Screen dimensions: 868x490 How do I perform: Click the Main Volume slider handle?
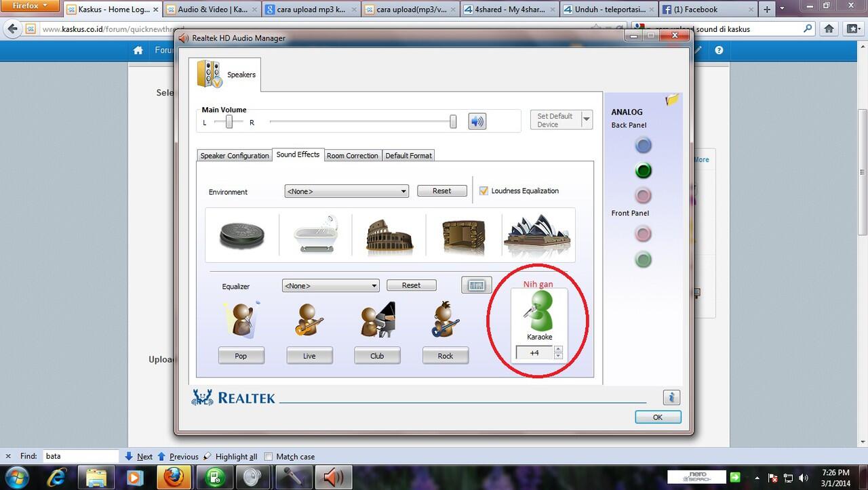pyautogui.click(x=453, y=122)
